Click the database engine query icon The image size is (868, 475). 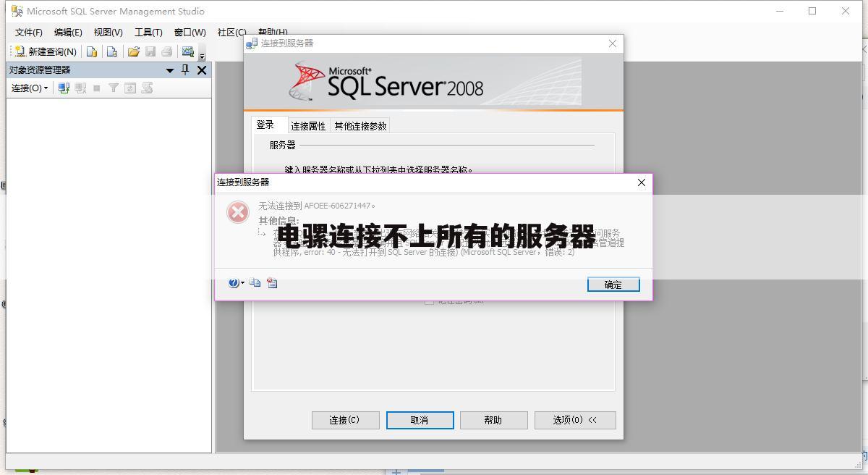92,51
